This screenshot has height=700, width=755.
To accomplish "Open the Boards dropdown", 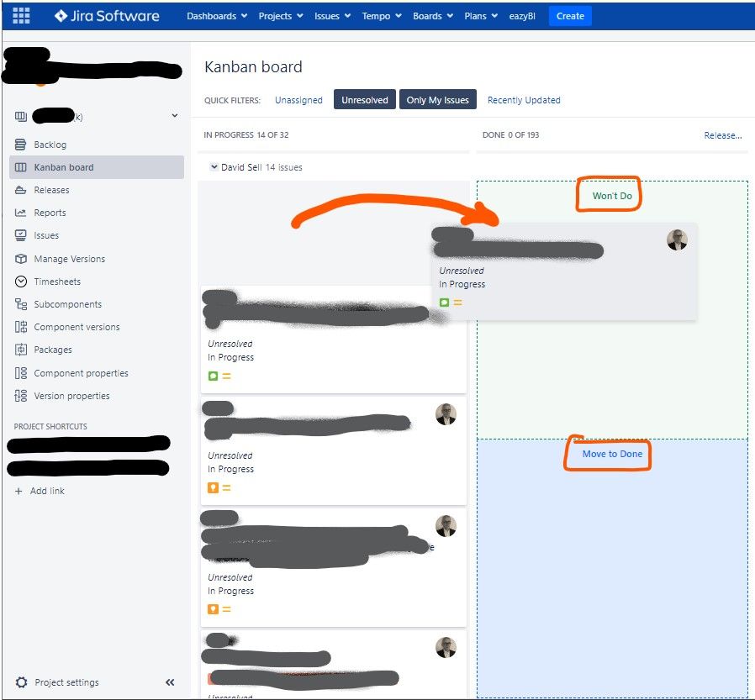I will [x=433, y=16].
